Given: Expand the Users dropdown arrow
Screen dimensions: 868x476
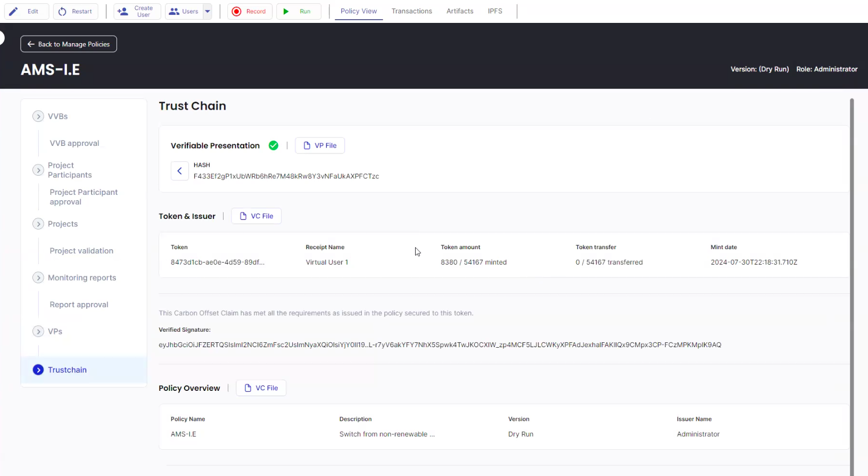Looking at the screenshot, I should tap(208, 11).
